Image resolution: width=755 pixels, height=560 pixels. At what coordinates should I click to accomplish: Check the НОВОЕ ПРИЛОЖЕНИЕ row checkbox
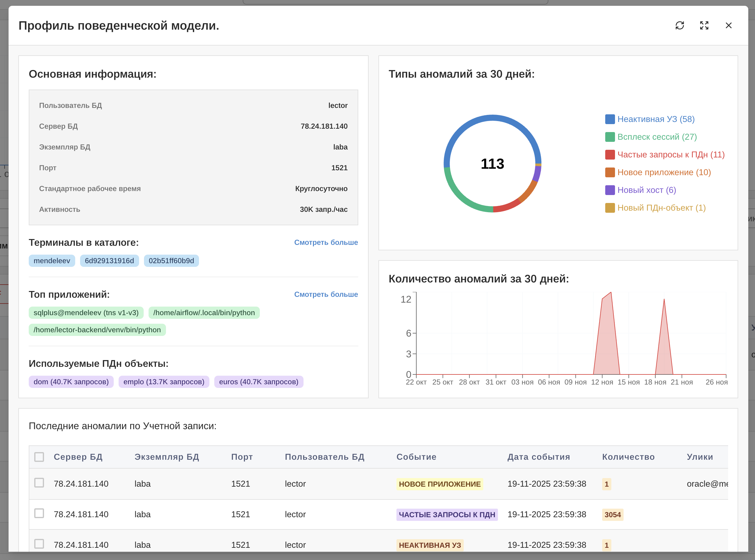39,483
